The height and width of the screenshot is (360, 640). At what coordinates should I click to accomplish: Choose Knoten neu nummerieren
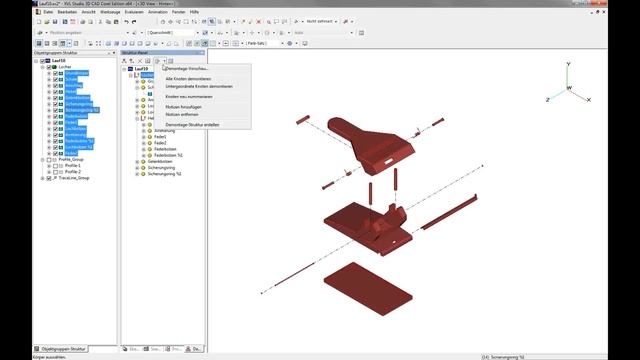[189, 97]
